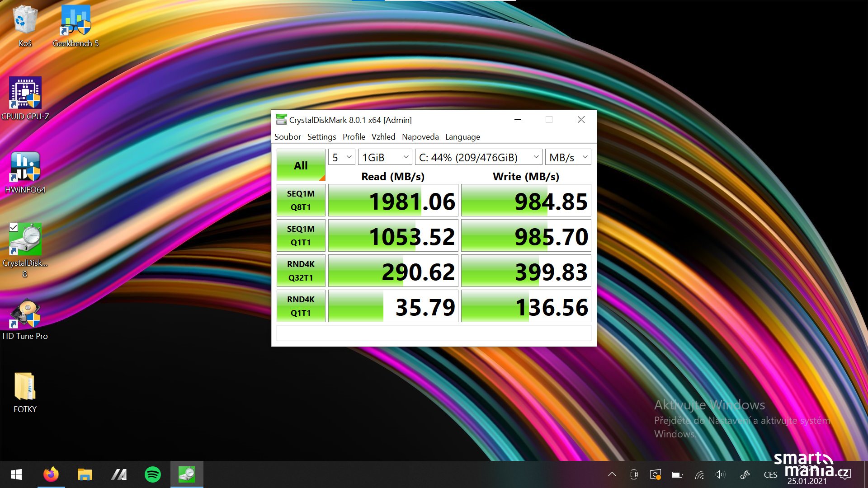This screenshot has height=488, width=868.
Task: Click the 985.70 write result
Action: (x=526, y=235)
